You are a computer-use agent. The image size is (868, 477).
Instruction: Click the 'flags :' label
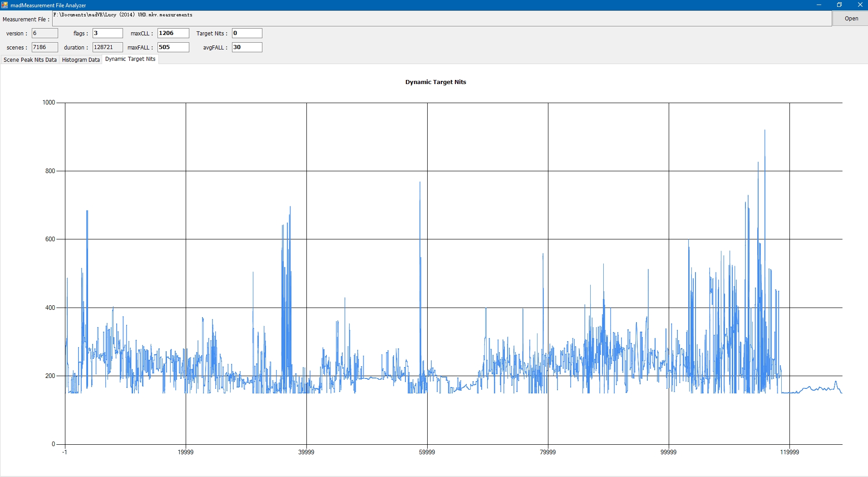81,33
